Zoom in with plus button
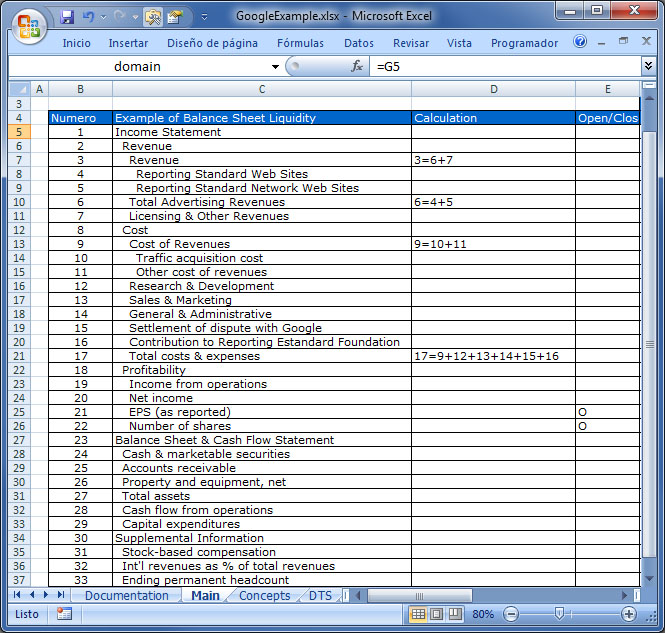Image resolution: width=665 pixels, height=633 pixels. tap(629, 614)
